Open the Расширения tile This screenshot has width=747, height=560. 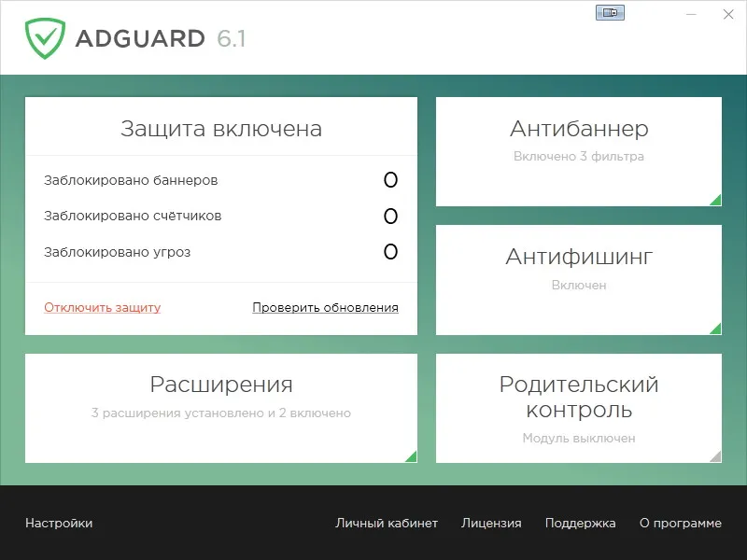tap(221, 408)
